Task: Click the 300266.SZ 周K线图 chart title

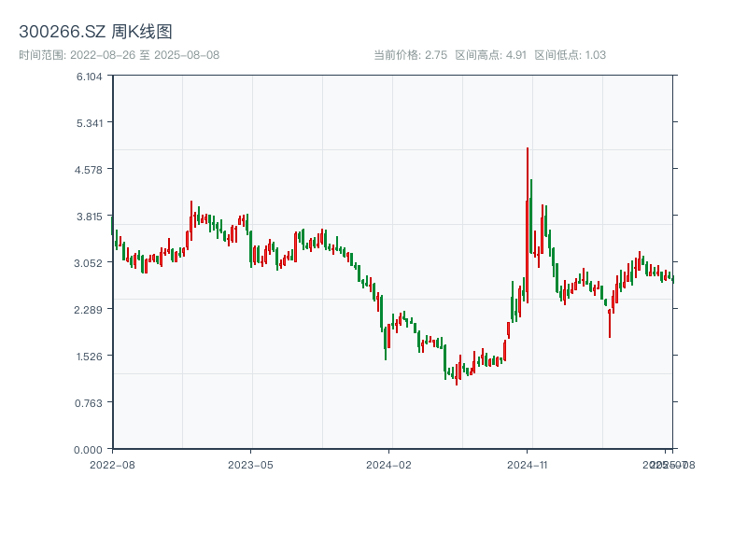Action: click(x=95, y=33)
